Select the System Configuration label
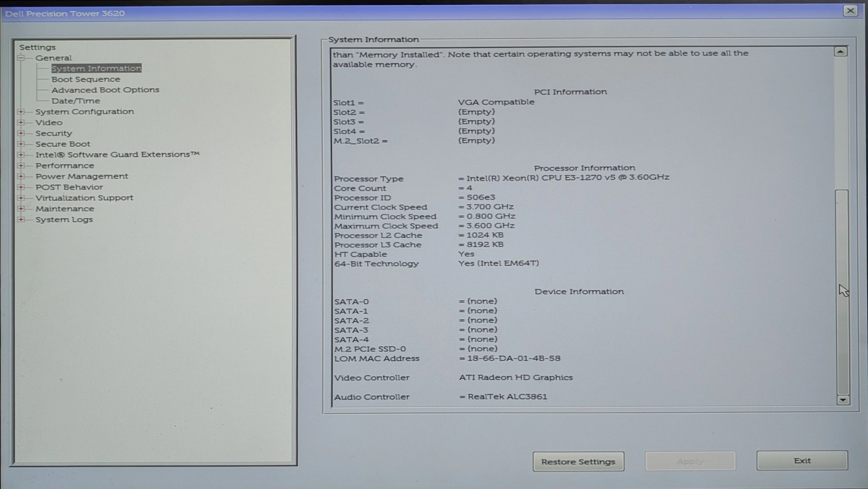 [84, 112]
